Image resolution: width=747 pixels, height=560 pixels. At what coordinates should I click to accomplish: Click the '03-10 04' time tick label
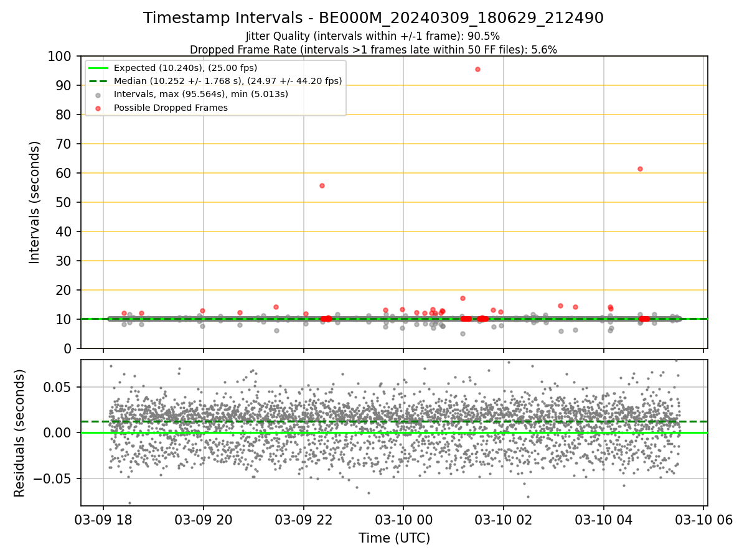(x=603, y=520)
